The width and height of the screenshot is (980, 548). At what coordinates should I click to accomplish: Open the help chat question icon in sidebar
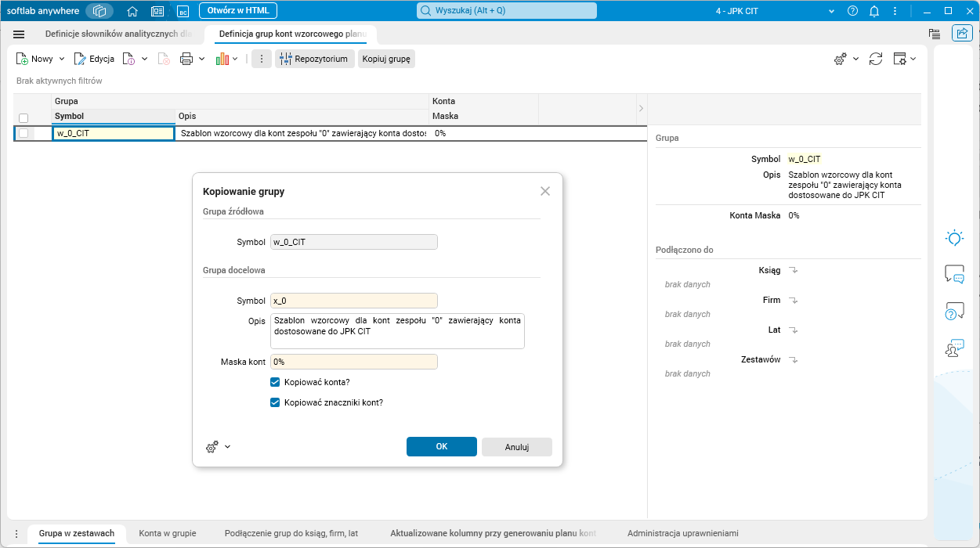(954, 311)
